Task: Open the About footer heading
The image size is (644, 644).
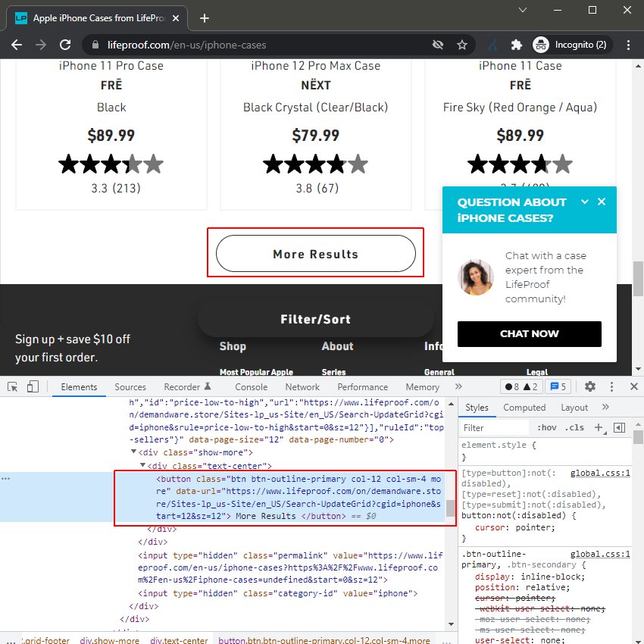Action: pos(337,346)
